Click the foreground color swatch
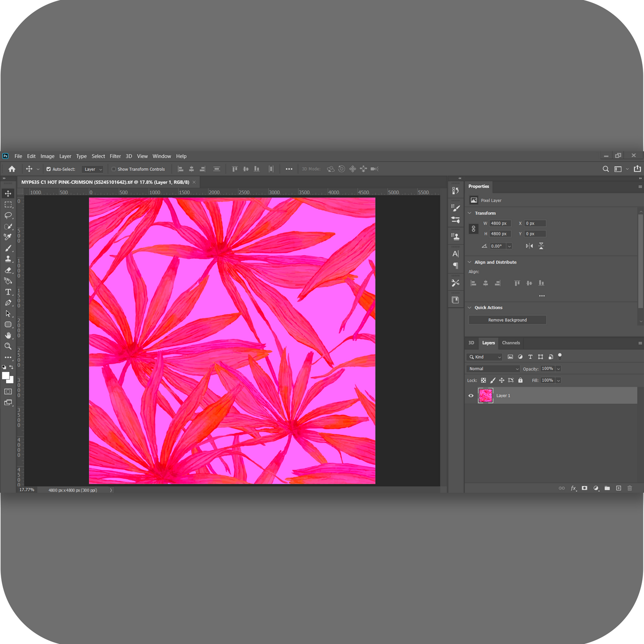 (5, 376)
